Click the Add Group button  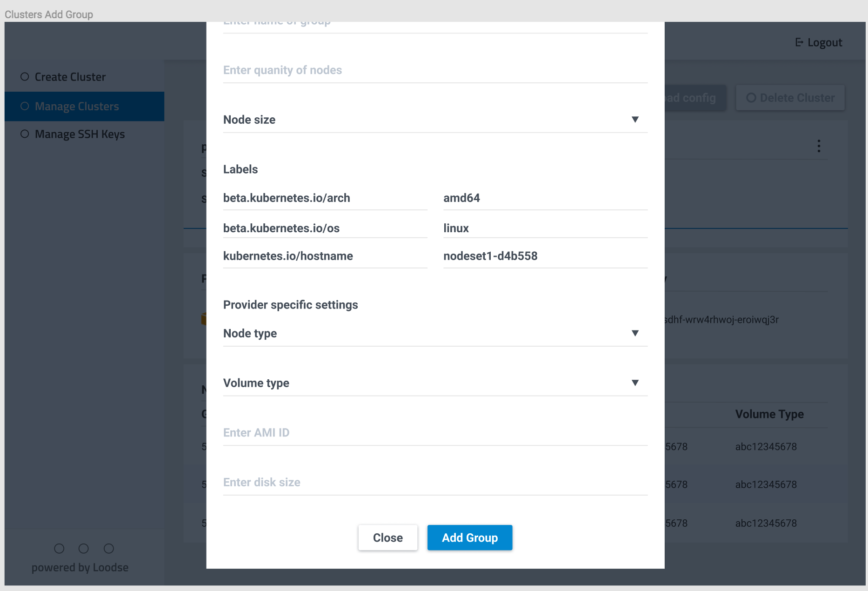469,537
